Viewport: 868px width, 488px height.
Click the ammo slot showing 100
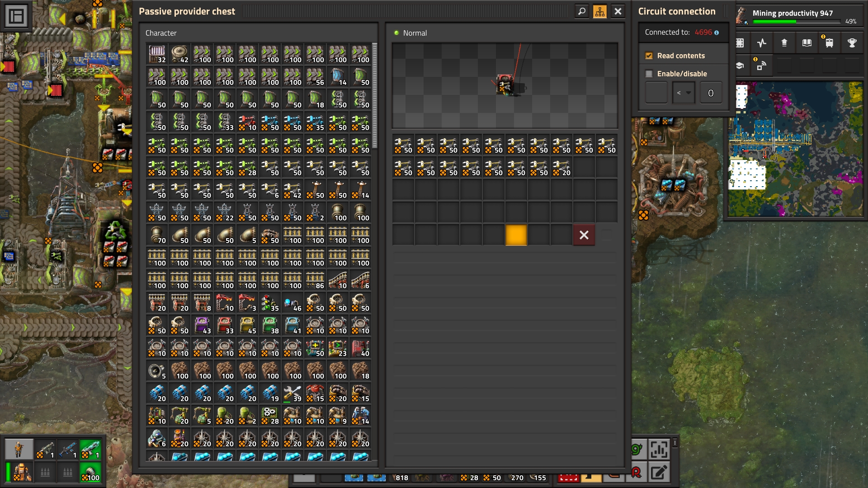click(90, 472)
